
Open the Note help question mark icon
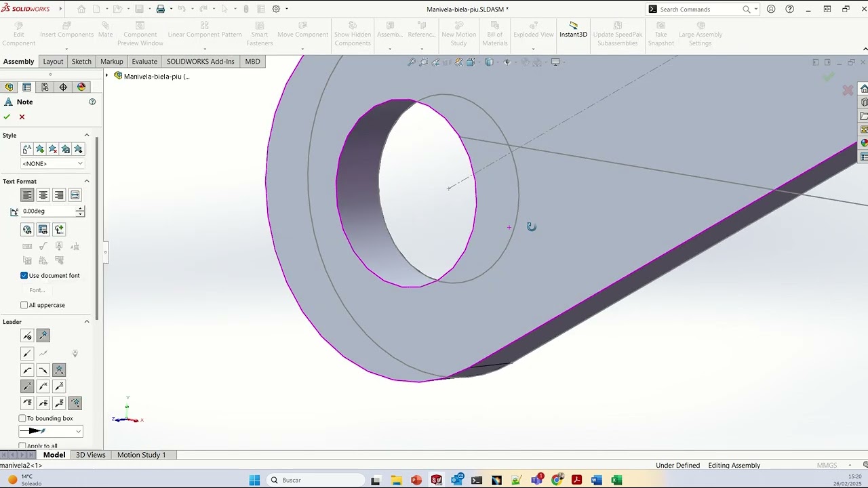[x=92, y=102]
